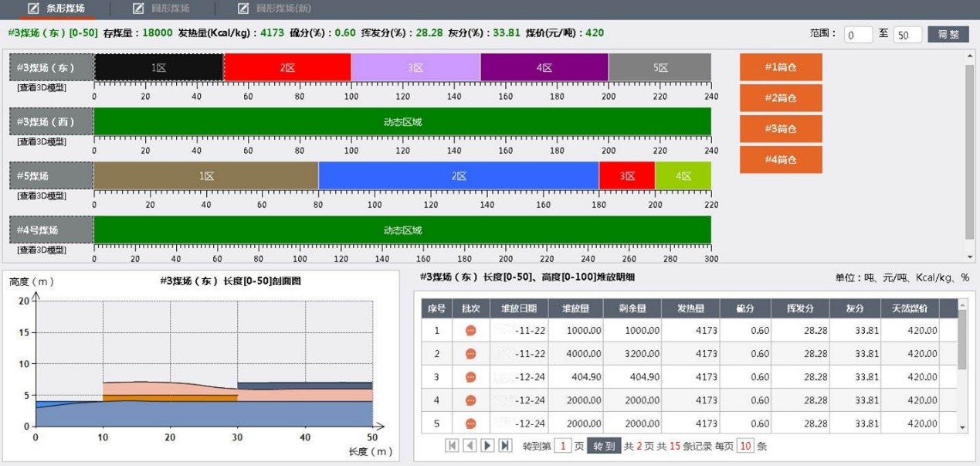Click the edit icon on 圆形煤场 tab

pyautogui.click(x=138, y=9)
